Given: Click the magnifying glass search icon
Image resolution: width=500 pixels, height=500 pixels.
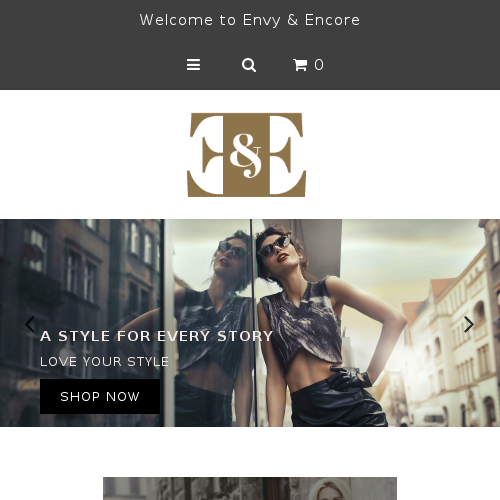Looking at the screenshot, I should 249,65.
